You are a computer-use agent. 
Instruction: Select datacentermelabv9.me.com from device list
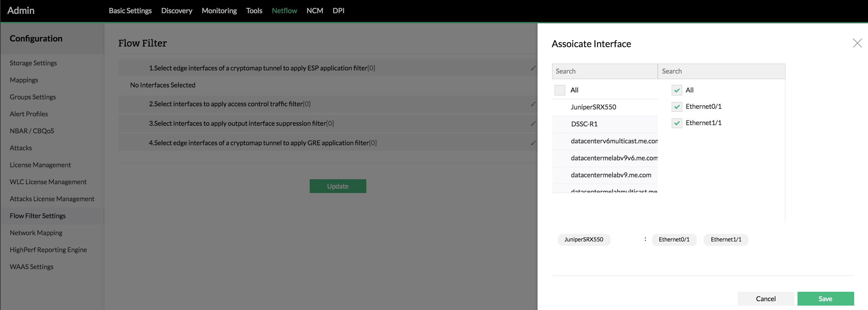tap(611, 175)
